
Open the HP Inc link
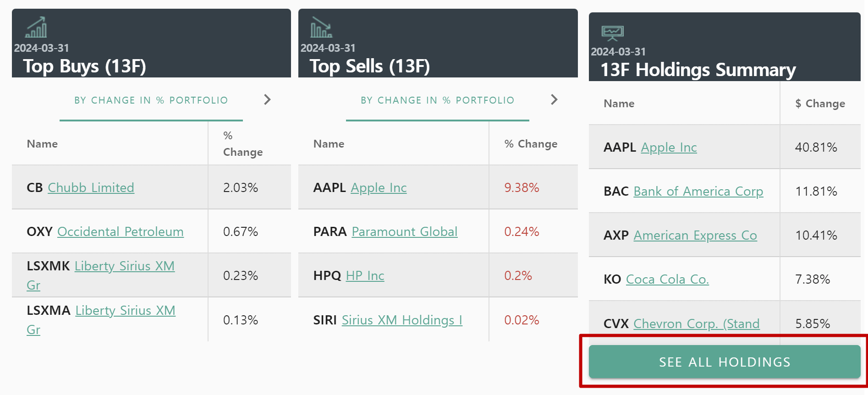365,276
